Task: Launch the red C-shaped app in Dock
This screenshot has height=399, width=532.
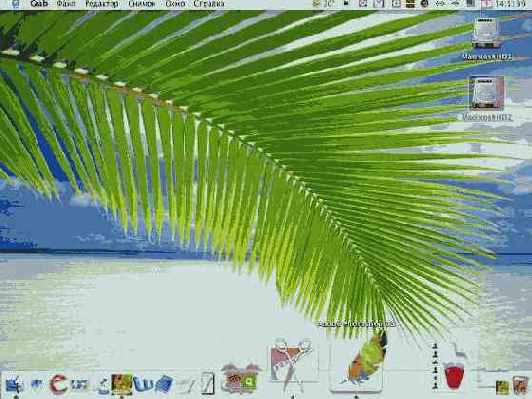Action: (58, 384)
